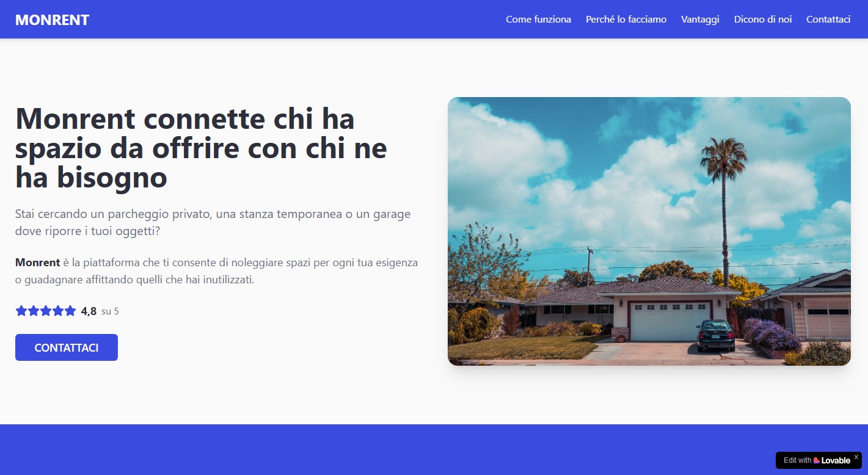Dismiss the Edit with Lovable badge
This screenshot has width=868, height=475.
click(x=857, y=455)
